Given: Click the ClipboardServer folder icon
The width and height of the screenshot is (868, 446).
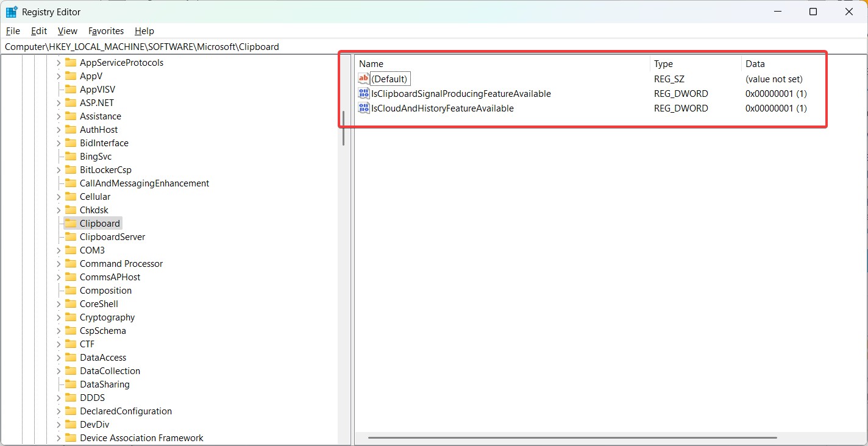Looking at the screenshot, I should 70,236.
